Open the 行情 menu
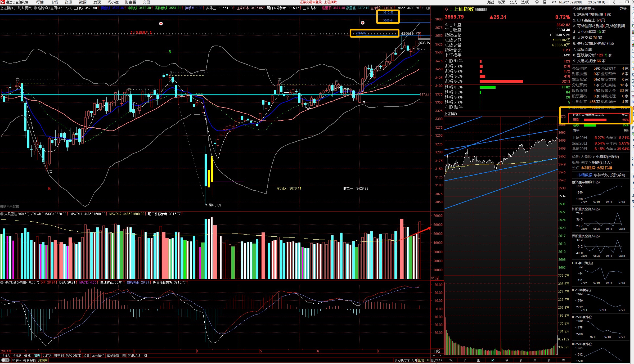The height and width of the screenshot is (364, 634). click(x=40, y=2)
